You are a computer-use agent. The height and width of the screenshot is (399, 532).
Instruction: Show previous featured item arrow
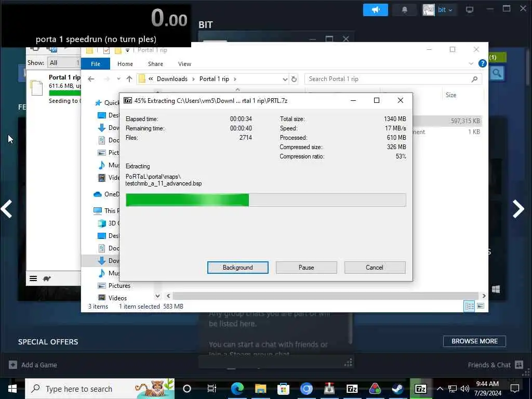point(7,209)
